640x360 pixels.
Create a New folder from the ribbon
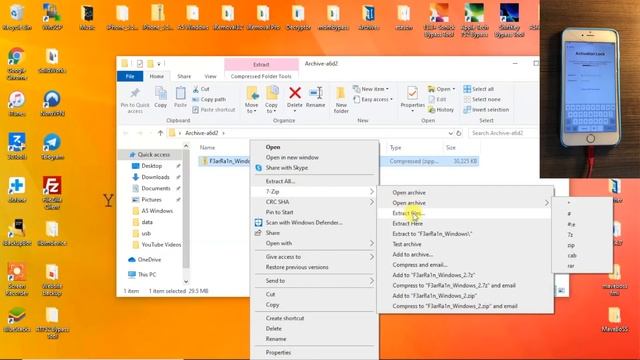(x=341, y=99)
